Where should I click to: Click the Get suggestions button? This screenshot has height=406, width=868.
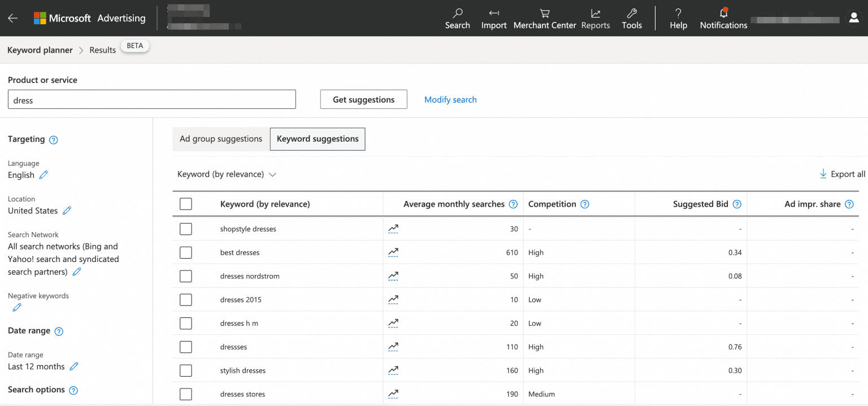pos(363,99)
